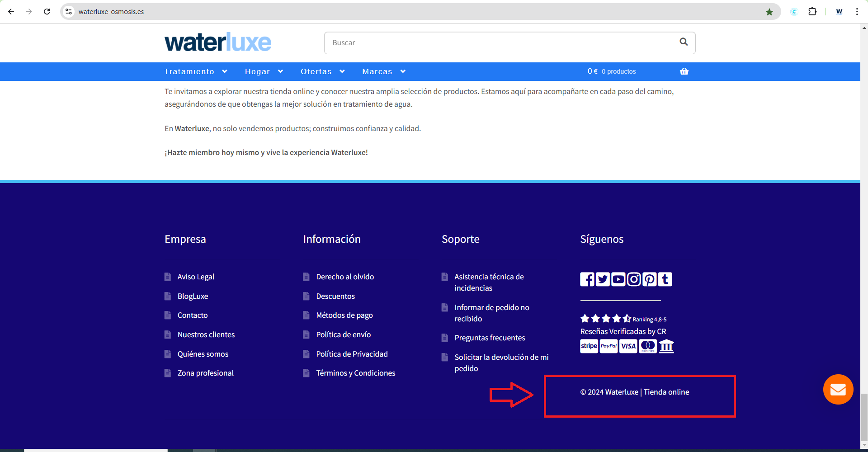The width and height of the screenshot is (868, 452).
Task: Click the waterluxe logo
Action: point(218,42)
